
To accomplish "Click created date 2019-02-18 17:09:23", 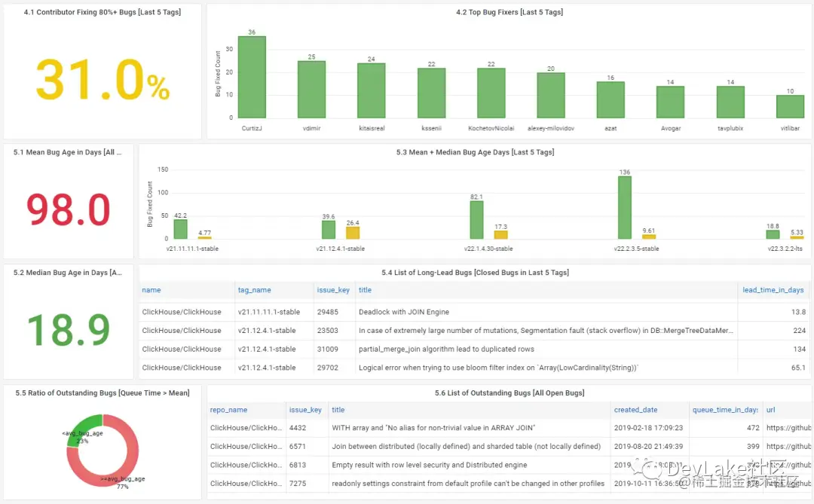I will click(x=648, y=428).
